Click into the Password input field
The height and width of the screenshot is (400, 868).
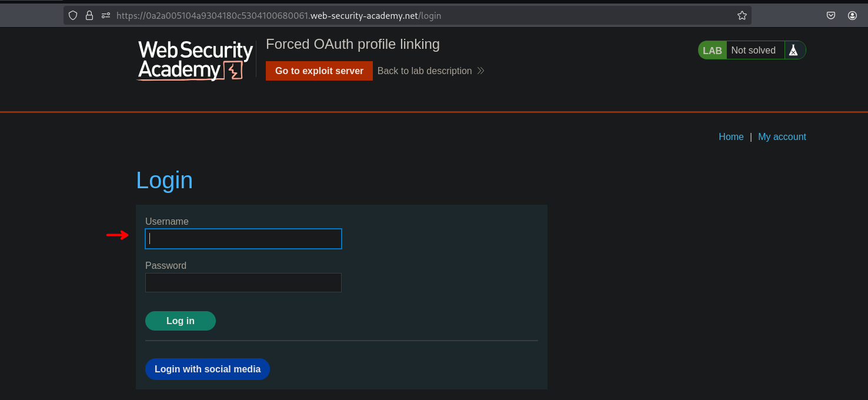click(x=243, y=283)
